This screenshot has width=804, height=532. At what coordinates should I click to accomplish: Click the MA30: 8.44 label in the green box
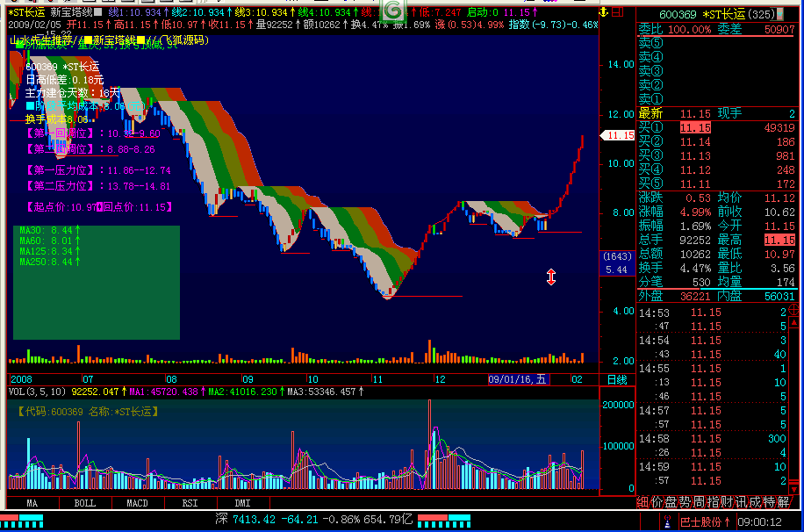pyautogui.click(x=50, y=230)
